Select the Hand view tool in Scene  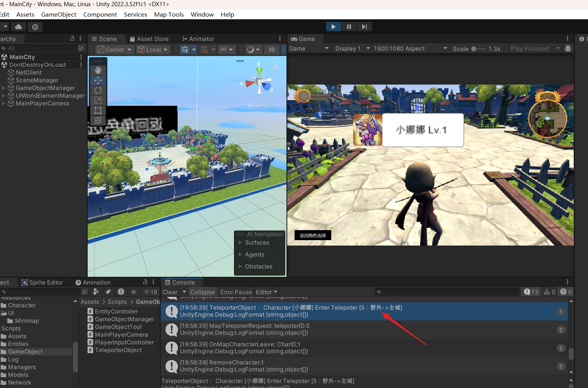tap(98, 70)
